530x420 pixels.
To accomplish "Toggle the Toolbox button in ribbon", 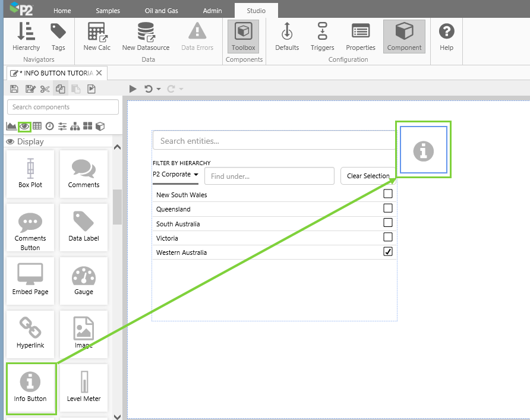I will 243,36.
